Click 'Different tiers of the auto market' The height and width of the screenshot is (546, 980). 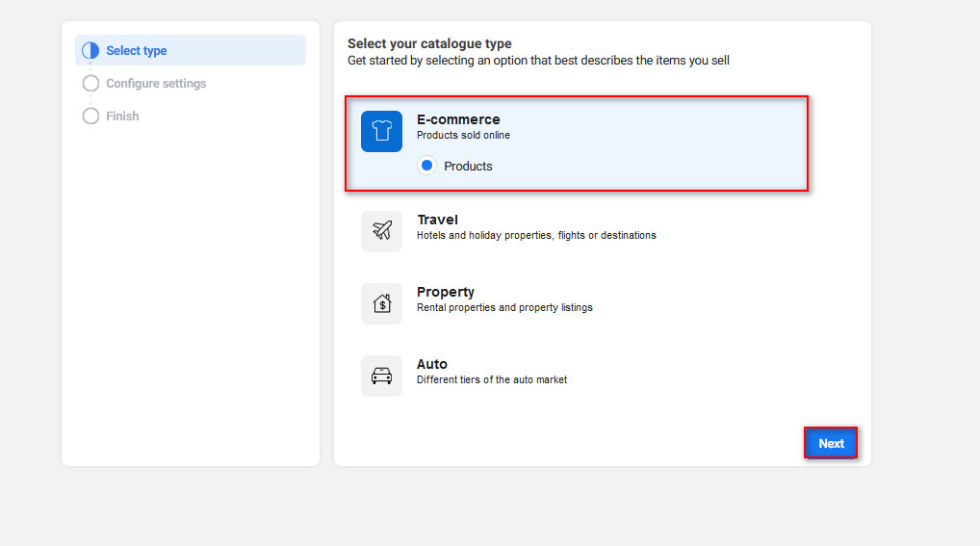click(492, 379)
